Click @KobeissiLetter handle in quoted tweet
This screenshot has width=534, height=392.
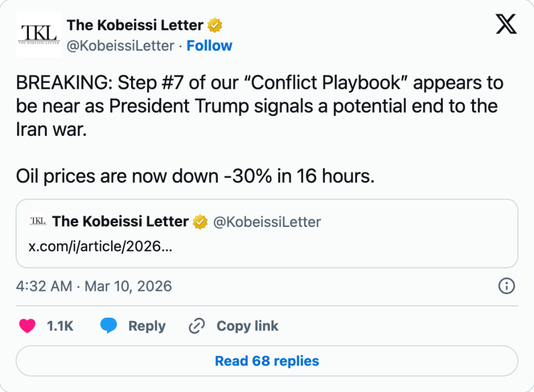click(x=266, y=222)
